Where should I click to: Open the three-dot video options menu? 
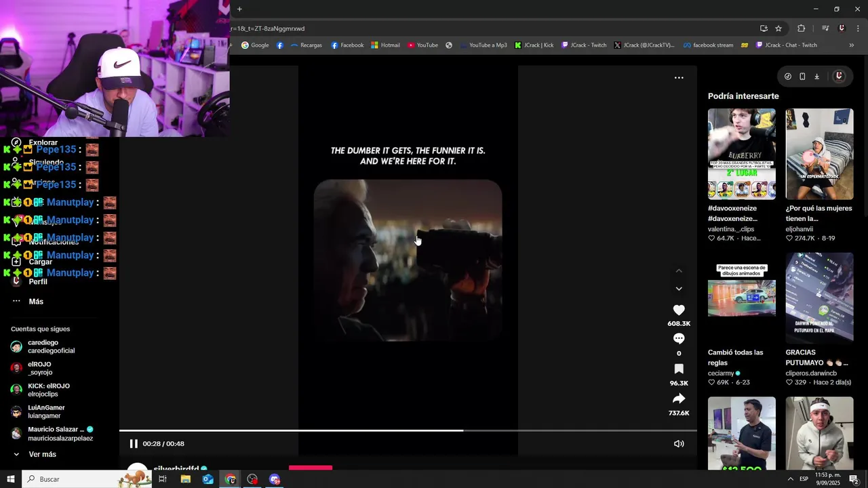[x=679, y=78]
